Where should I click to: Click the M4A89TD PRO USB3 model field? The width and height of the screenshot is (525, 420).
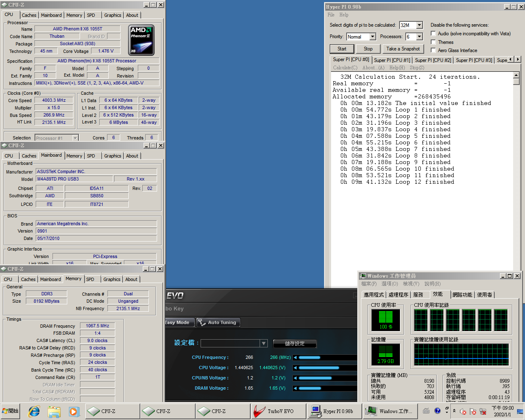point(74,179)
